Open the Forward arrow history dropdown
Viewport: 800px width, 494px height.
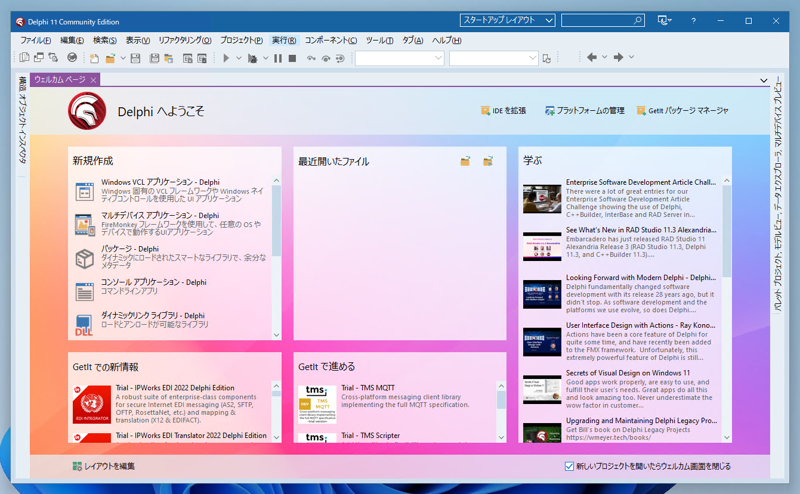point(631,57)
